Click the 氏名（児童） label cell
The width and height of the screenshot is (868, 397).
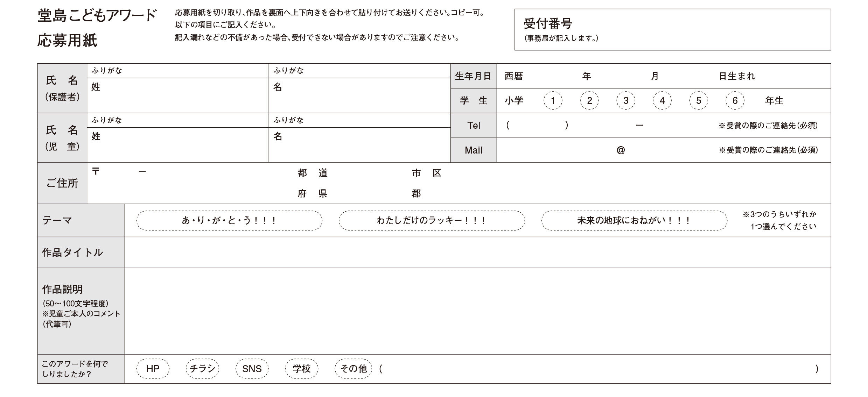[x=62, y=138]
